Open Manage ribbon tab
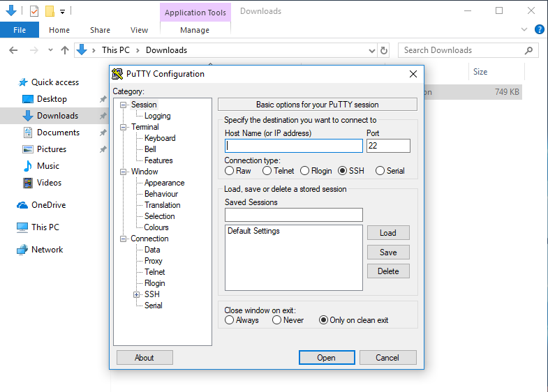This screenshot has height=392, width=548. (195, 30)
